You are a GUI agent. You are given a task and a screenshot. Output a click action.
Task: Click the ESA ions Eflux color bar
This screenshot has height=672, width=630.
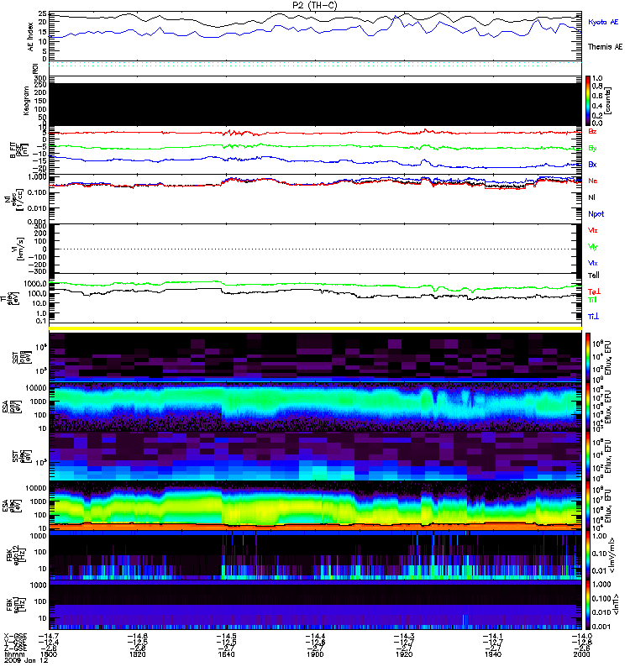(x=588, y=407)
